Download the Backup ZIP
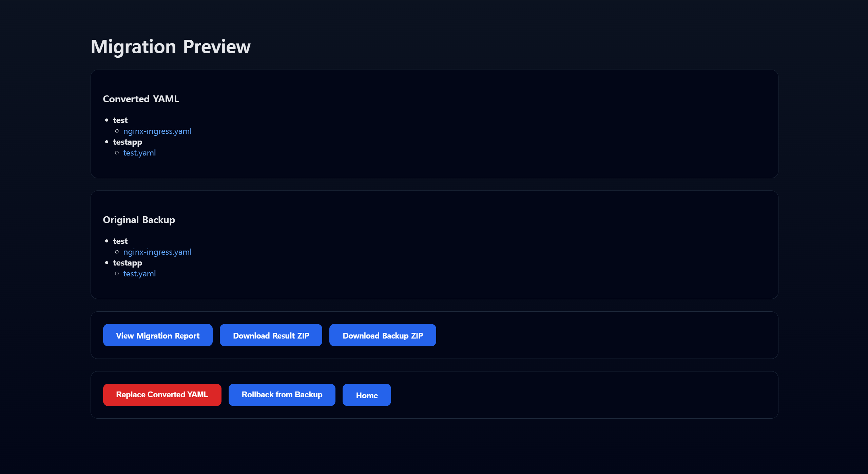This screenshot has width=868, height=474. pyautogui.click(x=382, y=335)
